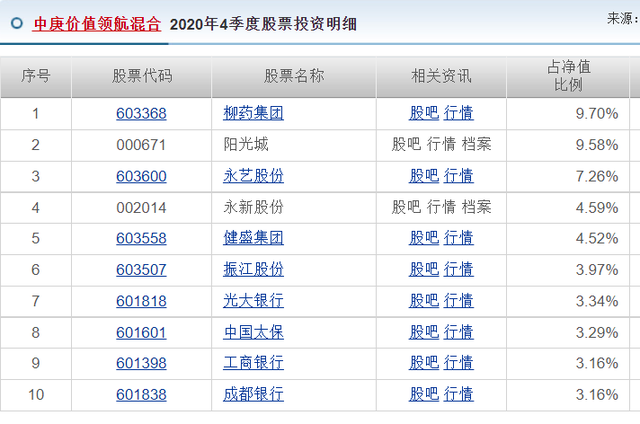Click the 序号 column header

(36, 76)
